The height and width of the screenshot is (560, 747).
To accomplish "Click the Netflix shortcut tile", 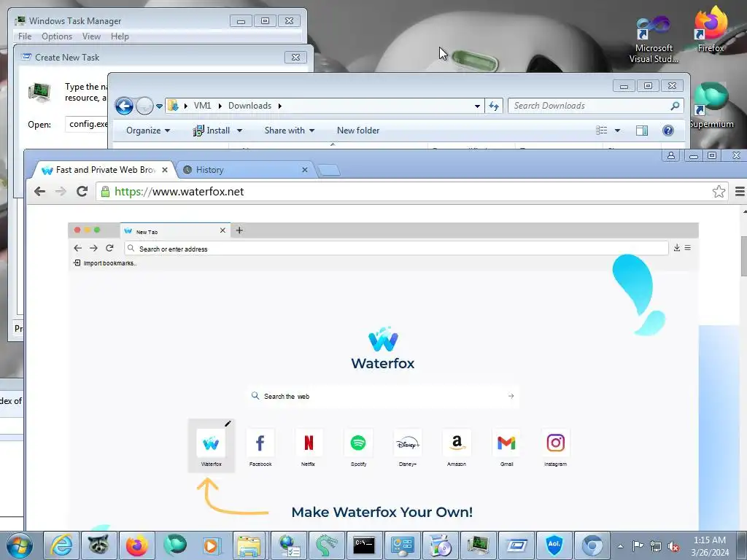I will click(309, 447).
